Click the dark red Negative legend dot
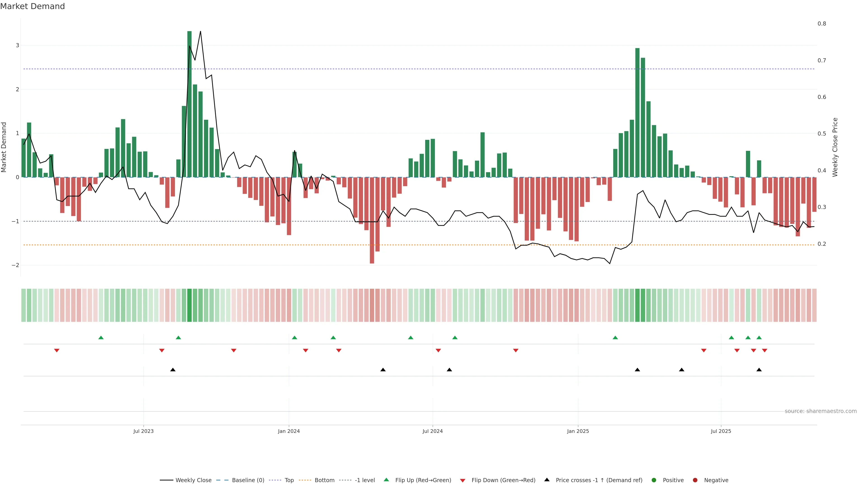 (x=695, y=480)
